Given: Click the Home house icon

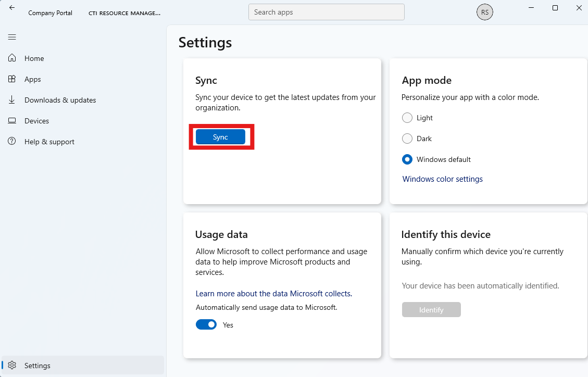Looking at the screenshot, I should tap(12, 58).
